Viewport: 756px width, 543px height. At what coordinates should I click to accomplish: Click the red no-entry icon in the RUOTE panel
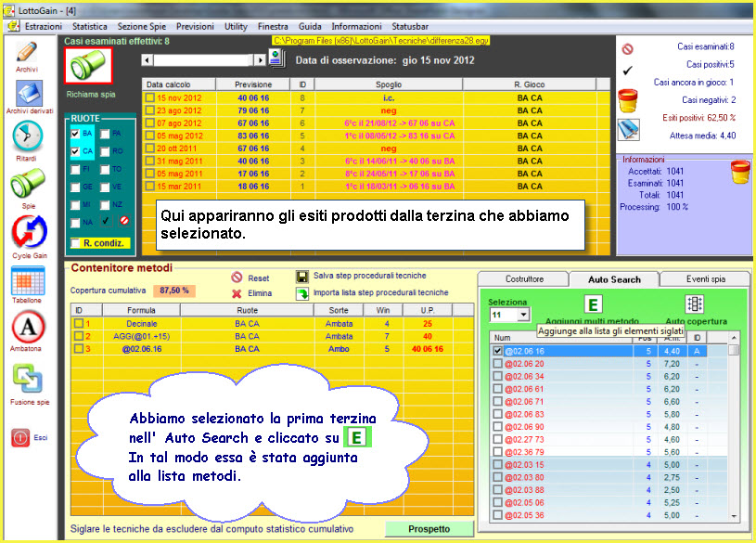(124, 221)
